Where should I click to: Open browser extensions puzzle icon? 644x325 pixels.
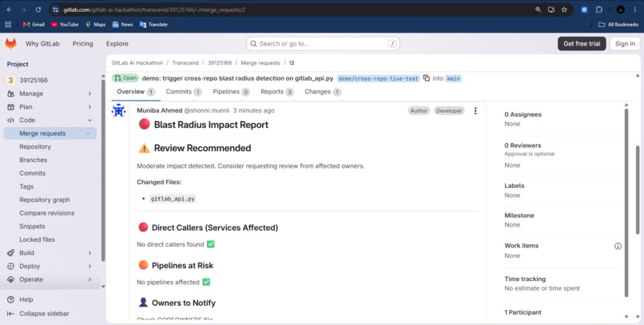tap(598, 10)
